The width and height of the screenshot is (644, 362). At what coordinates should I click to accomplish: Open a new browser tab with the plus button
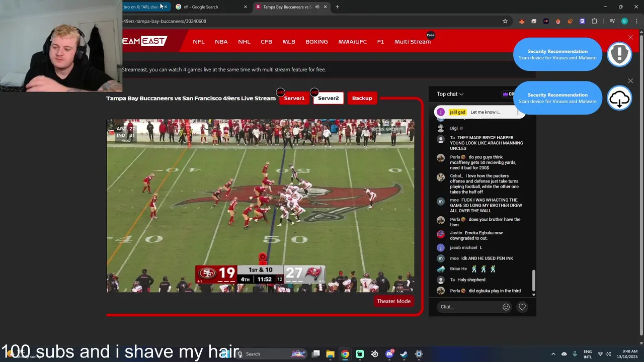[337, 7]
